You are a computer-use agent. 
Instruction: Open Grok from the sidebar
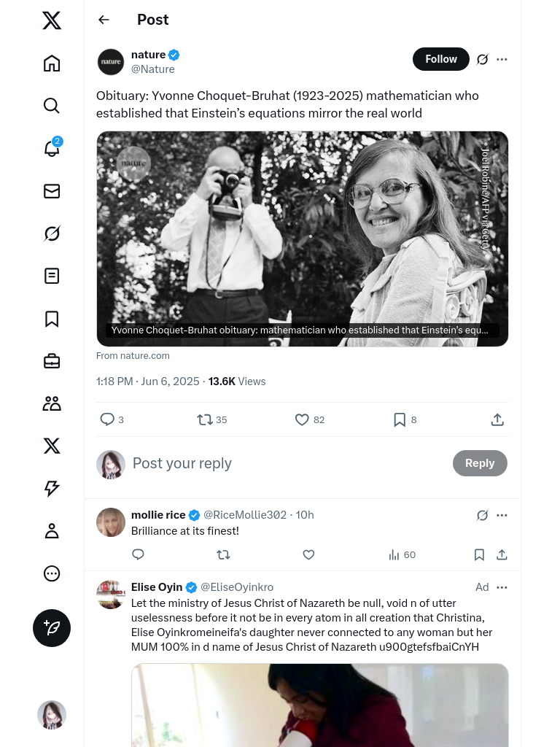click(52, 233)
